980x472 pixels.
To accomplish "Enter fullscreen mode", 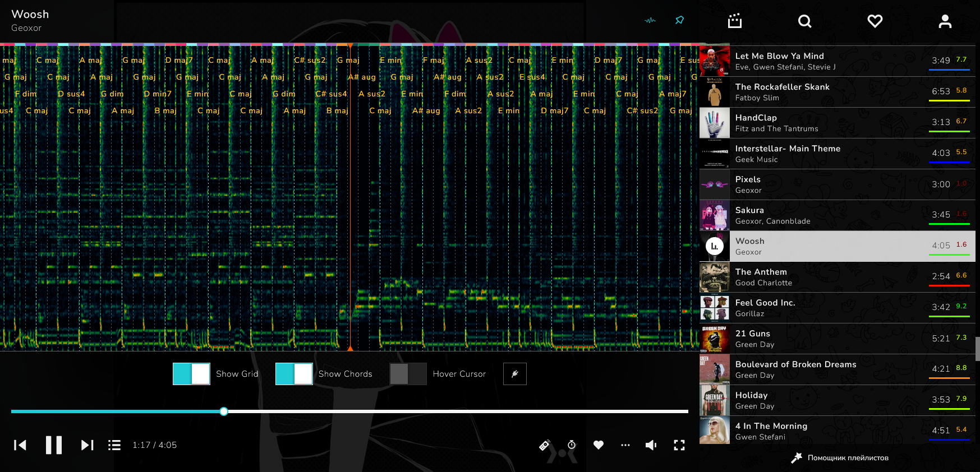I will pos(679,445).
